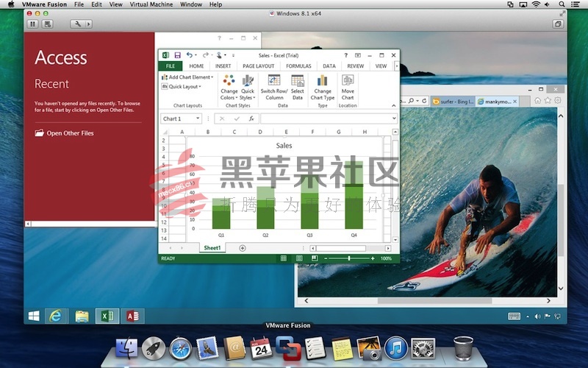
Task: Open File Explorer from Windows taskbar
Action: [82, 316]
